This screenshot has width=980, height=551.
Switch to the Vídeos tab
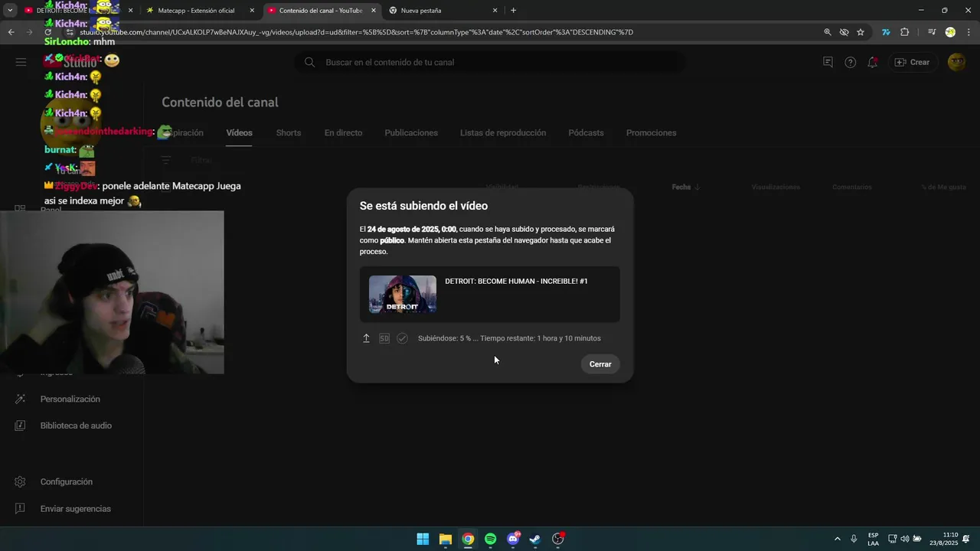coord(239,132)
